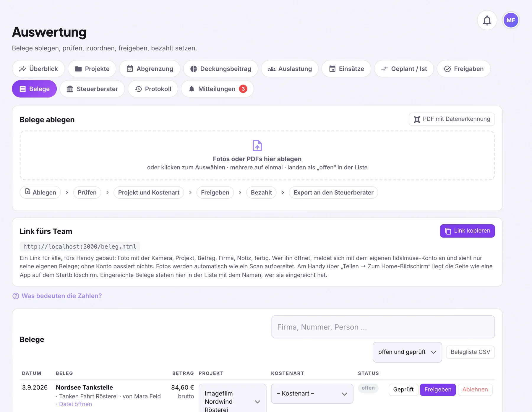This screenshot has width=532, height=412.
Task: Focus the Firma, Nummer, Person search field
Action: [x=383, y=327]
